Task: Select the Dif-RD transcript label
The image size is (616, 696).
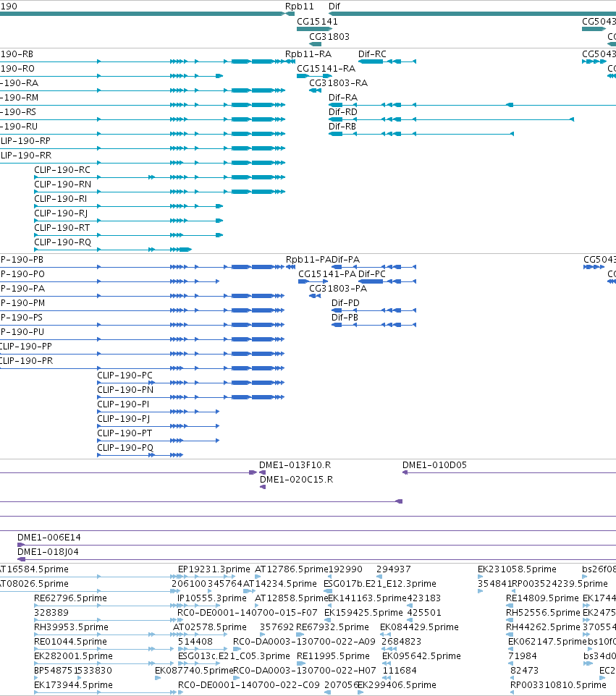Action: (343, 112)
